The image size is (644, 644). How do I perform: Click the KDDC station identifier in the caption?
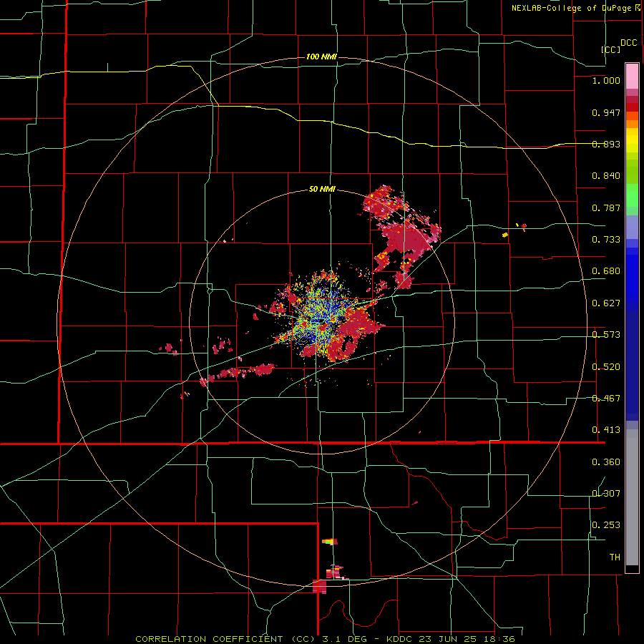coord(399,639)
